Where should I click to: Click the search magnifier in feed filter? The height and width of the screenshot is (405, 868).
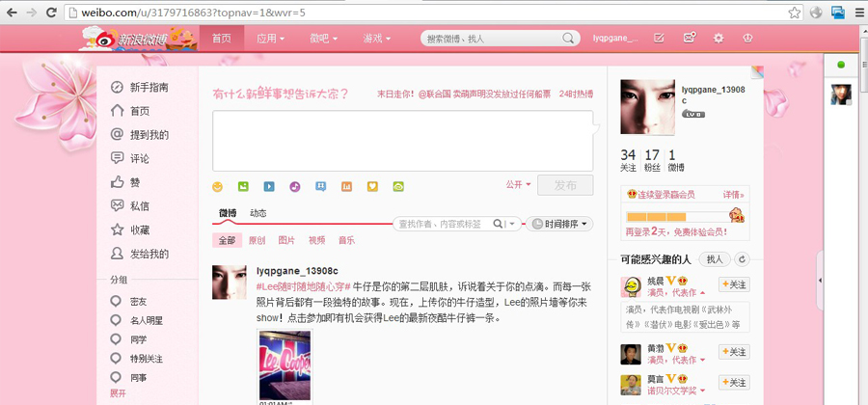[x=498, y=224]
